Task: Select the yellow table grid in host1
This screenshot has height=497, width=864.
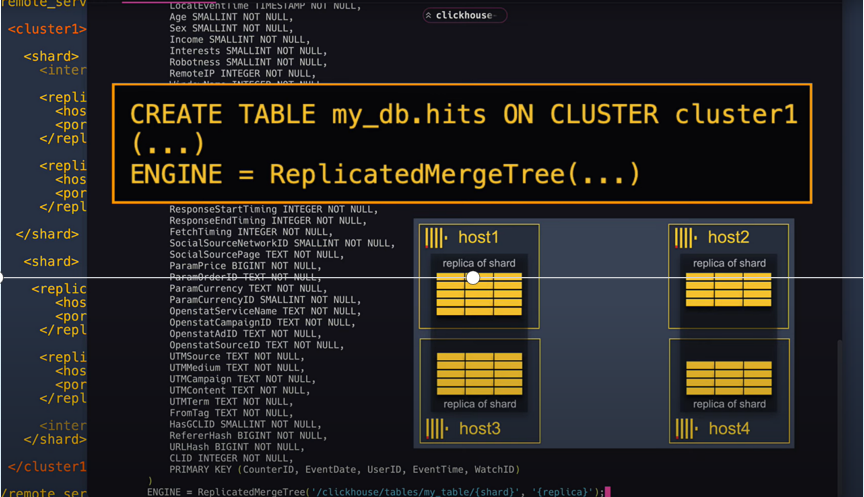Action: (479, 294)
